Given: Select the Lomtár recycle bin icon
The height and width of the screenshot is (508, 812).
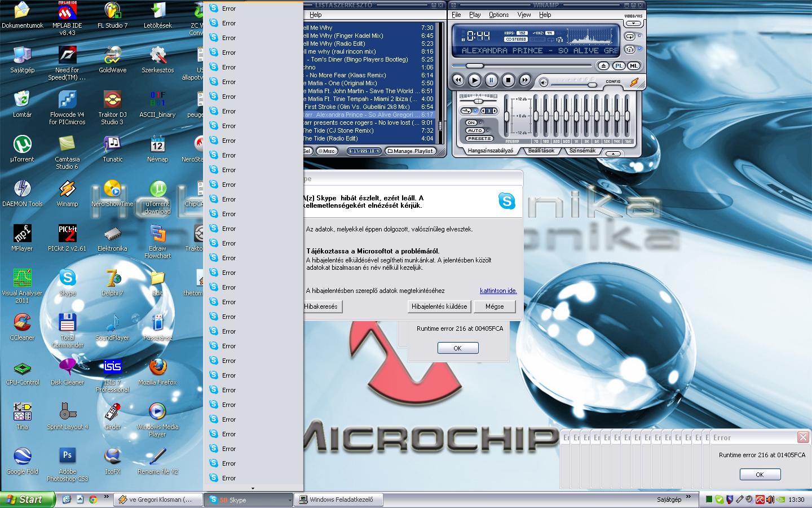Looking at the screenshot, I should pyautogui.click(x=22, y=104).
